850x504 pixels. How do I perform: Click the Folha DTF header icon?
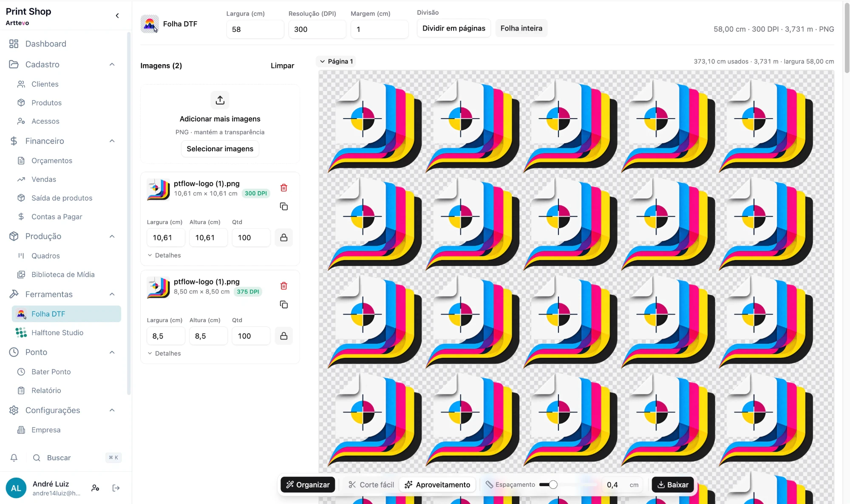coord(150,24)
